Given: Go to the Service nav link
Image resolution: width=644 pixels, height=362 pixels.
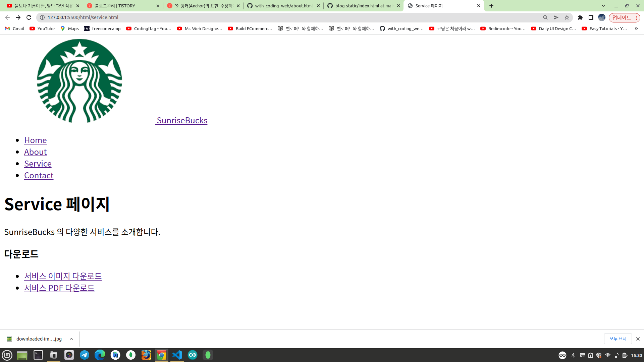Looking at the screenshot, I should pos(38,164).
